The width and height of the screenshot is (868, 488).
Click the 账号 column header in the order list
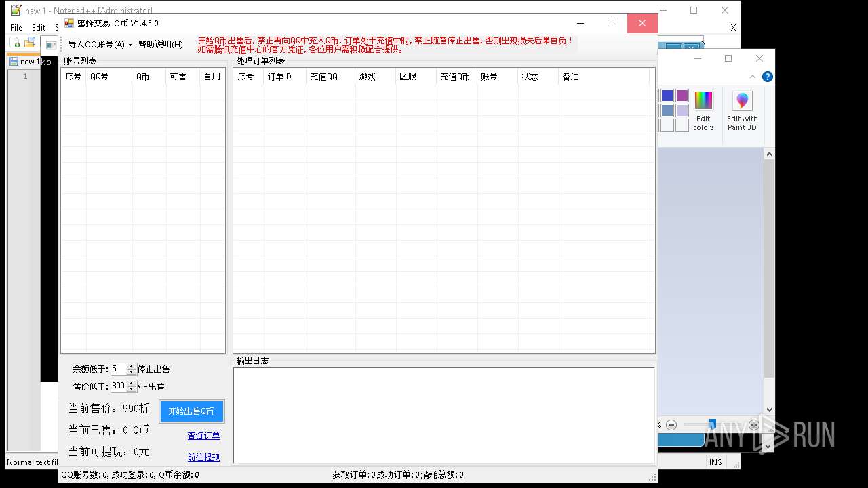pos(498,77)
